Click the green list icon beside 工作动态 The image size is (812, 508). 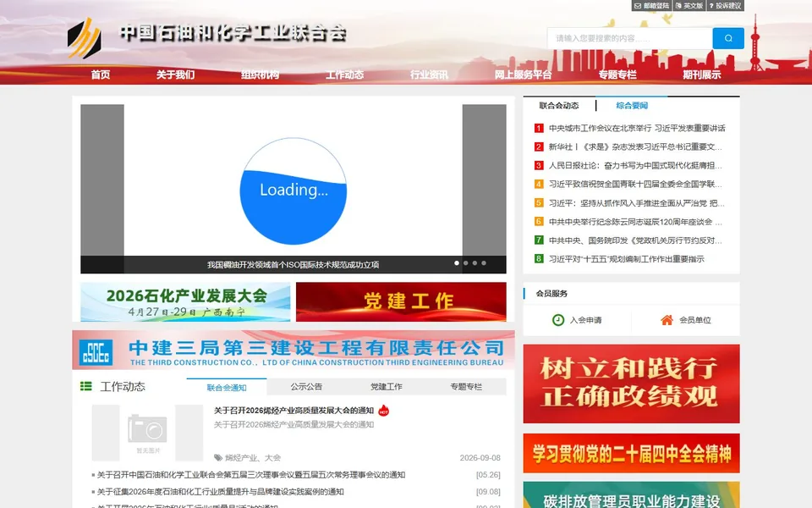coord(86,386)
